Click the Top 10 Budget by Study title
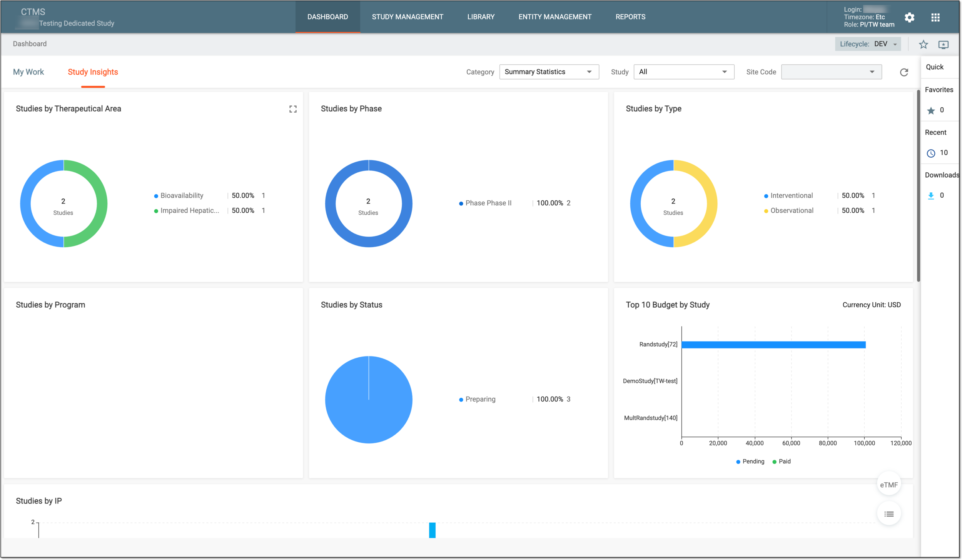Screen dimensions: 962x560 coord(667,305)
